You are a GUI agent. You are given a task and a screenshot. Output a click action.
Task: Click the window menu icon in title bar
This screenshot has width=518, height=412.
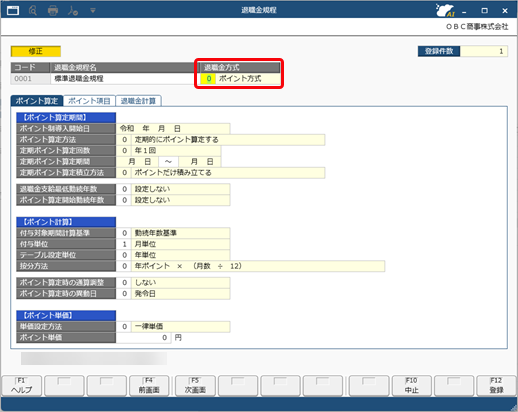[13, 10]
